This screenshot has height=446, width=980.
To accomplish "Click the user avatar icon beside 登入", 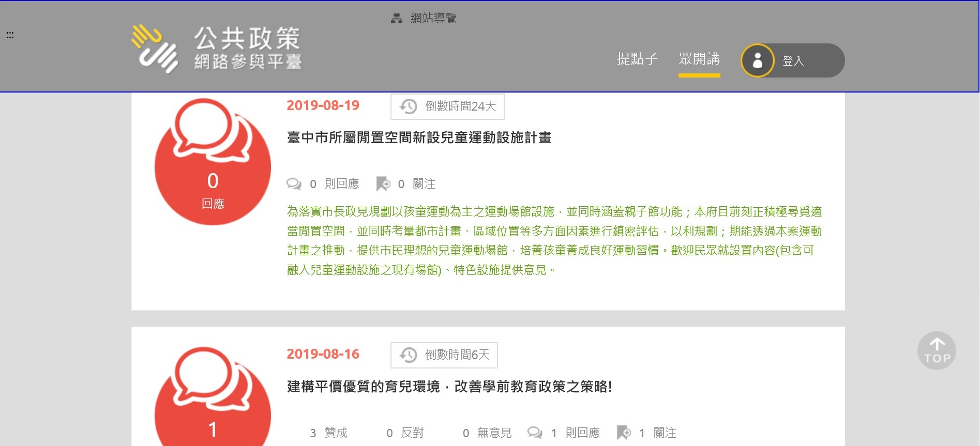I will coord(757,60).
